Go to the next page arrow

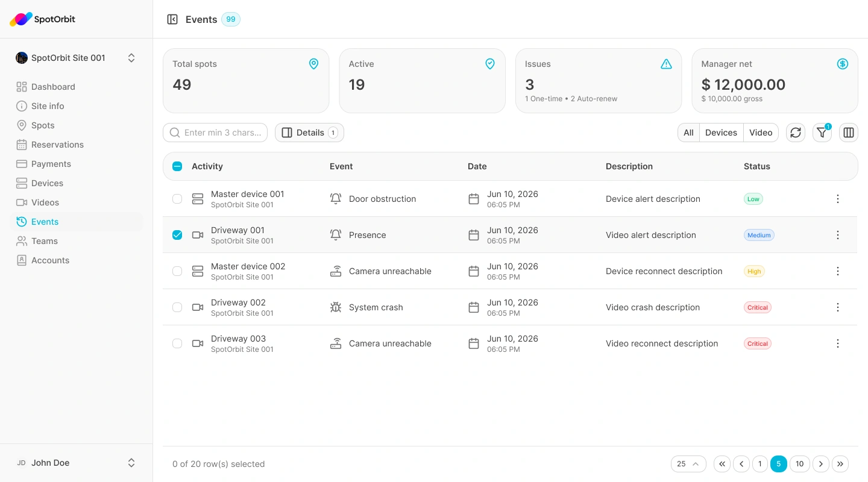[821, 464]
